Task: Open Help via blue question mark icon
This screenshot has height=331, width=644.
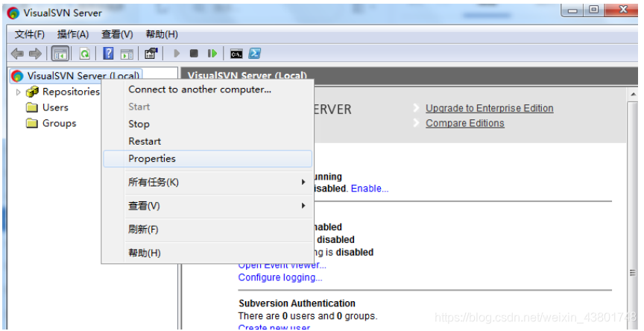Action: coord(108,54)
